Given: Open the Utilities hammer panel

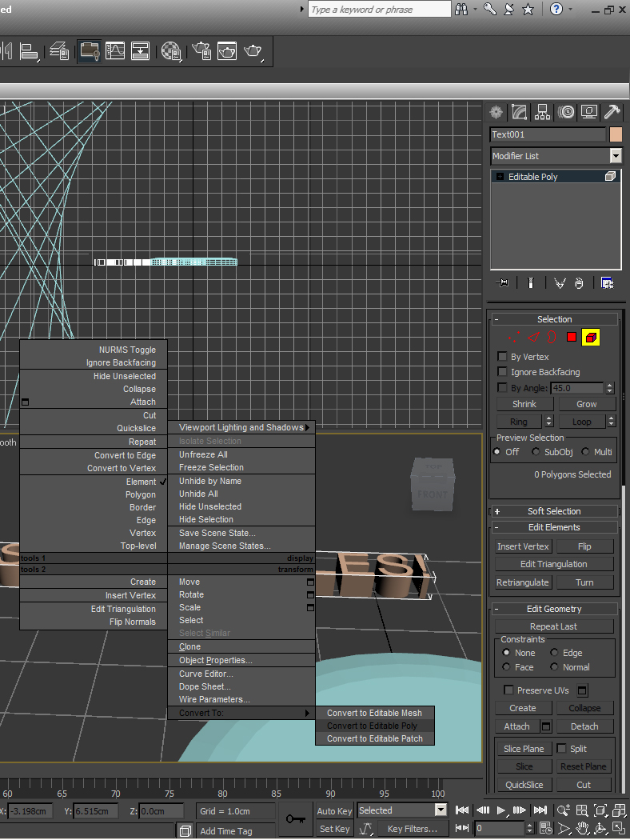Looking at the screenshot, I should [612, 112].
